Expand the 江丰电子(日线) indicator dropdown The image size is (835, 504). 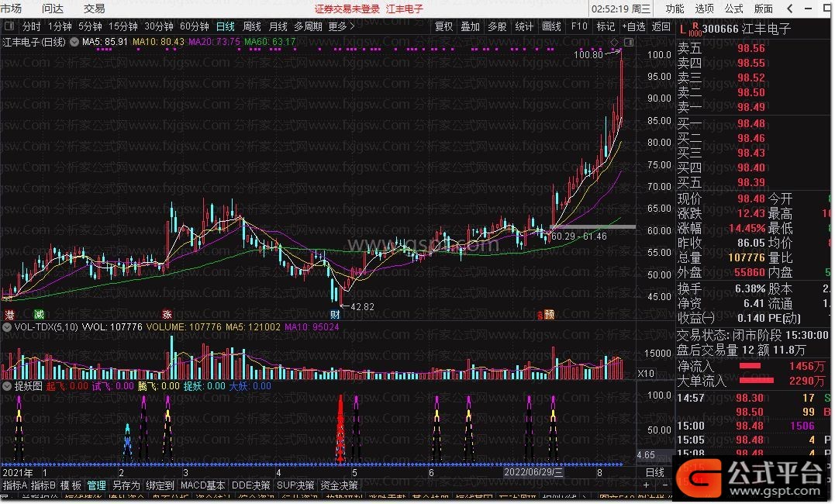74,42
